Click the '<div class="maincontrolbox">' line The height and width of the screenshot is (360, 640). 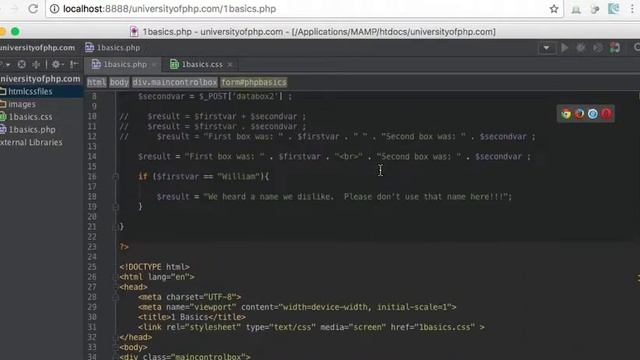point(185,356)
